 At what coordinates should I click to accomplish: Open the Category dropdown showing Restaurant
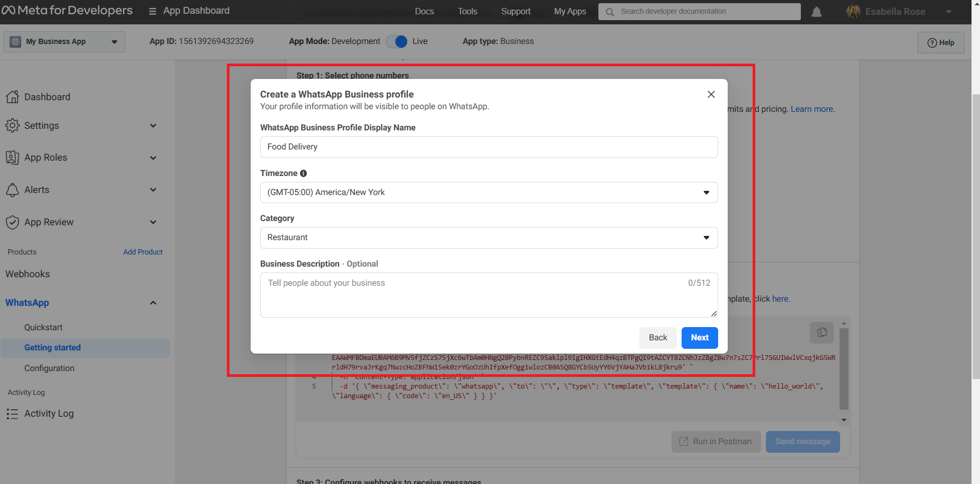pos(489,237)
